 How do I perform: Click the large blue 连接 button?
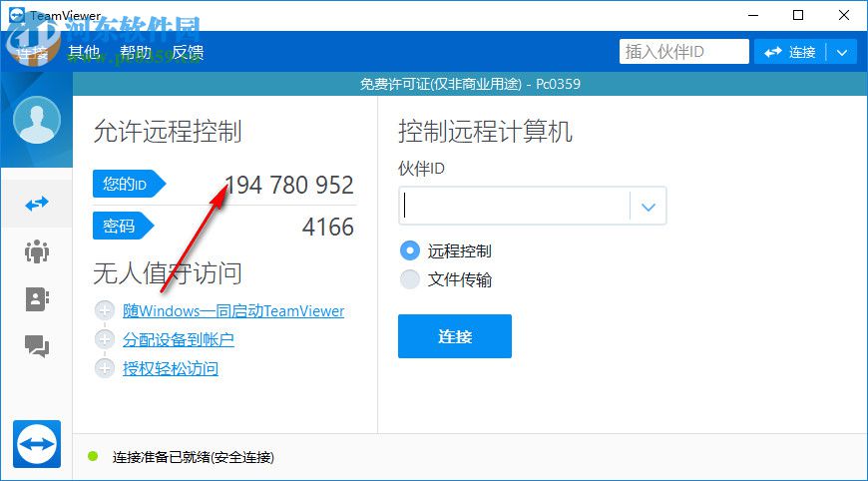(455, 336)
